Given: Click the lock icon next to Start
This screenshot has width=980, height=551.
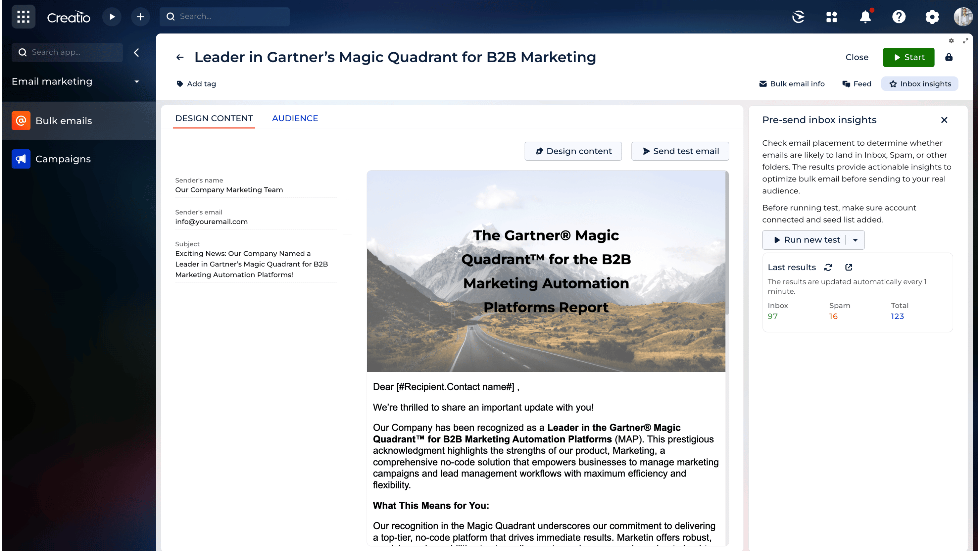Looking at the screenshot, I should [x=949, y=58].
